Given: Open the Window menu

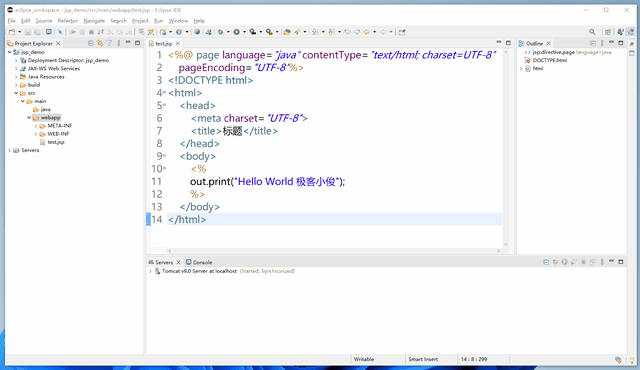Looking at the screenshot, I should coord(178,21).
